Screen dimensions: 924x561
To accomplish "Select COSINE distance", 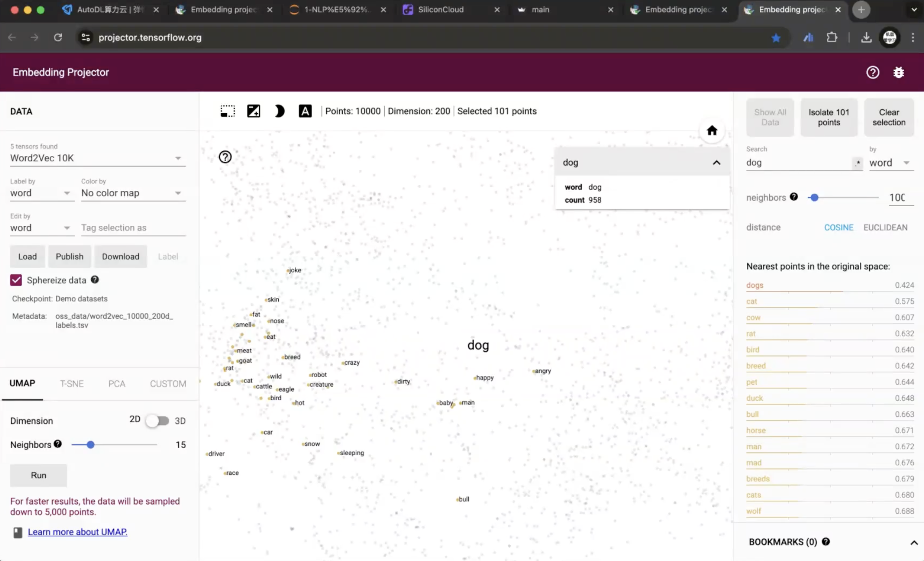I will (838, 228).
